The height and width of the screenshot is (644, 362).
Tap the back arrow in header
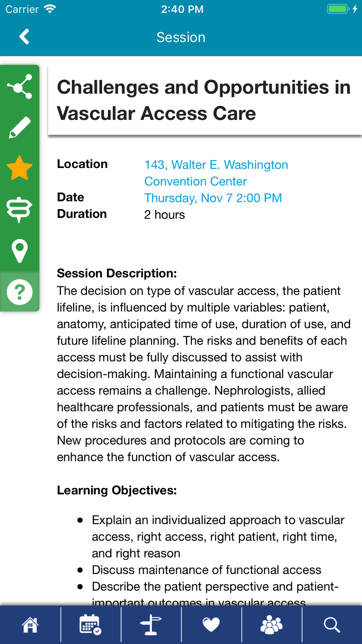24,37
